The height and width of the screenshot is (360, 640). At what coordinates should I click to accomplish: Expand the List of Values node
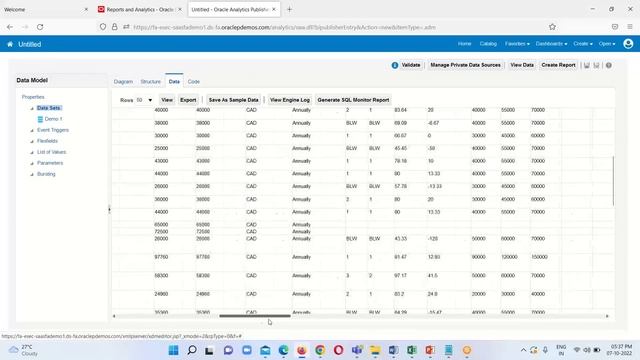click(32, 153)
